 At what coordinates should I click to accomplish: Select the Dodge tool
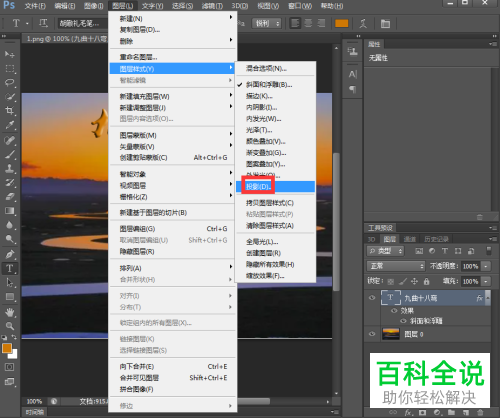pyautogui.click(x=10, y=239)
